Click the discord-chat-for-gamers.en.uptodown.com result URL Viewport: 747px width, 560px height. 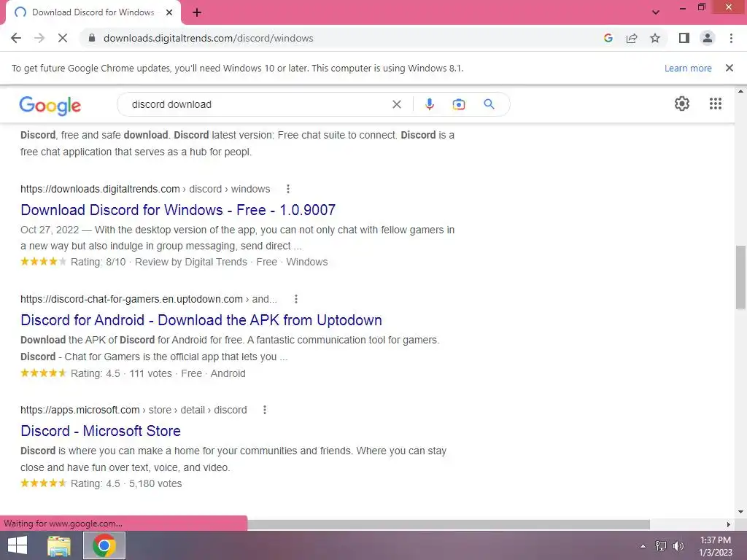pyautogui.click(x=148, y=299)
